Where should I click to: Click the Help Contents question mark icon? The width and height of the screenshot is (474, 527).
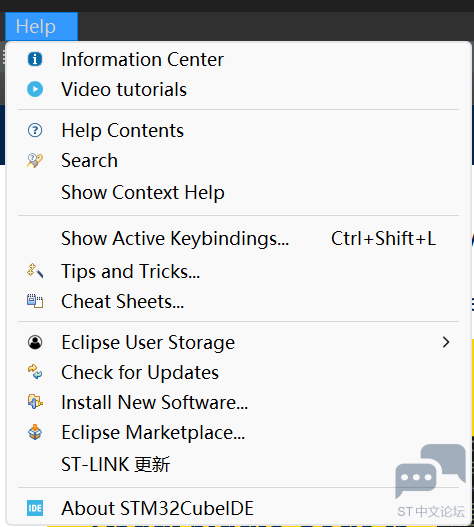35,130
